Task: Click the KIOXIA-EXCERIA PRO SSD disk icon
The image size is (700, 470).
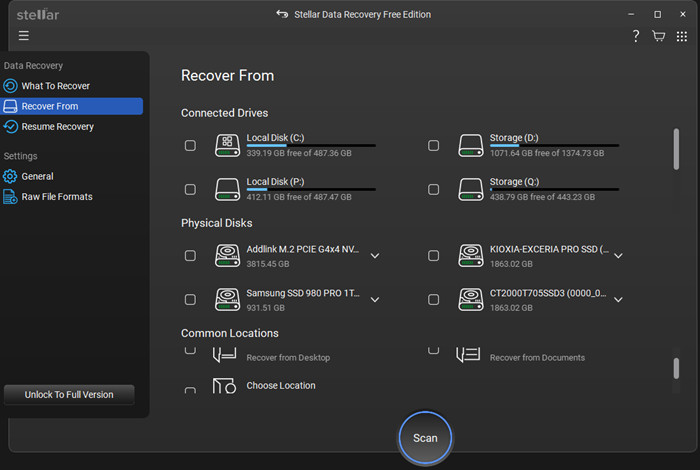Action: point(471,255)
